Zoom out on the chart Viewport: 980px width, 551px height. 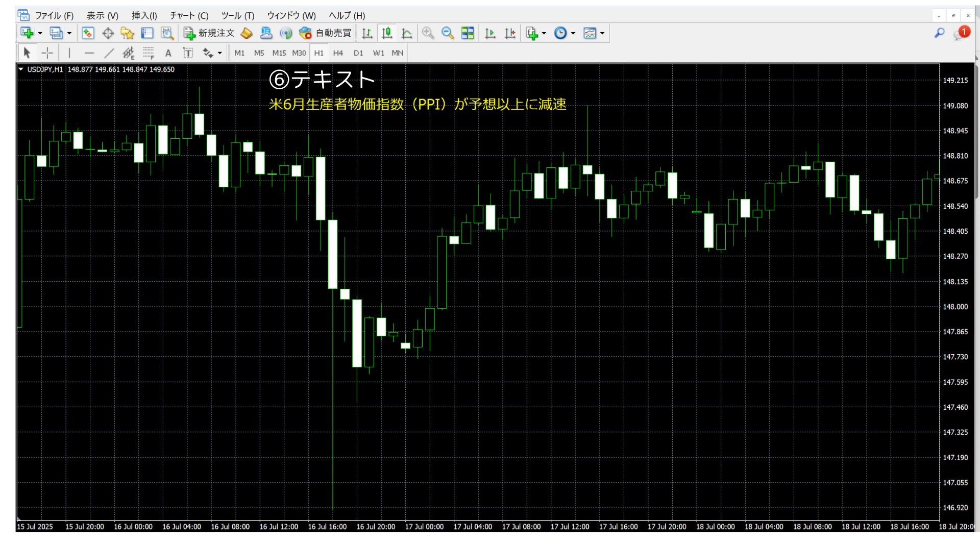tap(448, 33)
